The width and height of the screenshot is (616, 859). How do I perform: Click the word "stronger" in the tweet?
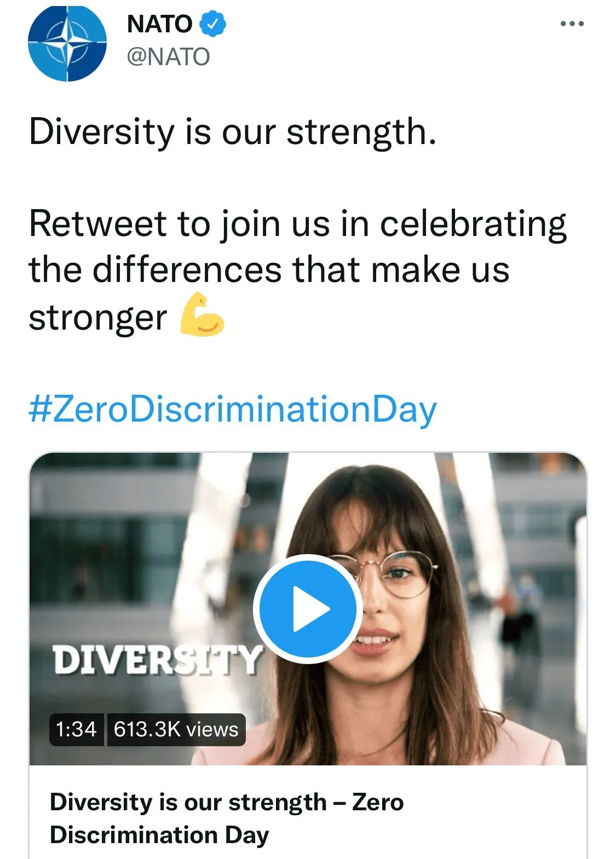pos(97,318)
